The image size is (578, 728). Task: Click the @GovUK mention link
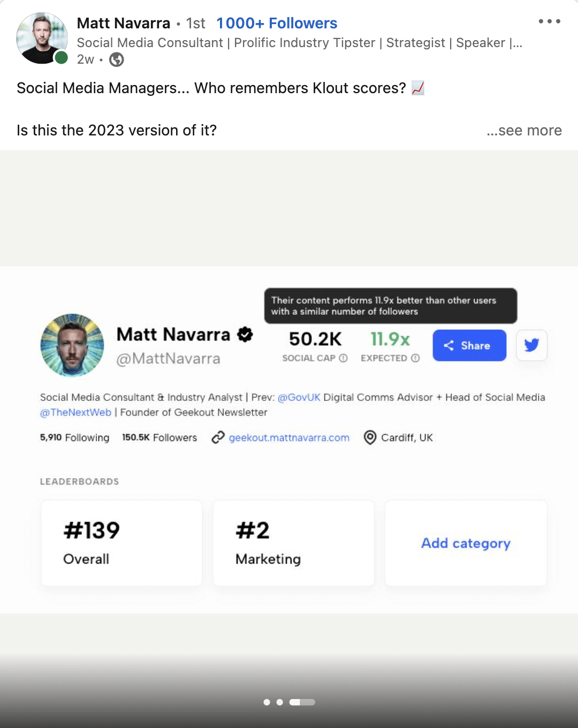pyautogui.click(x=299, y=397)
